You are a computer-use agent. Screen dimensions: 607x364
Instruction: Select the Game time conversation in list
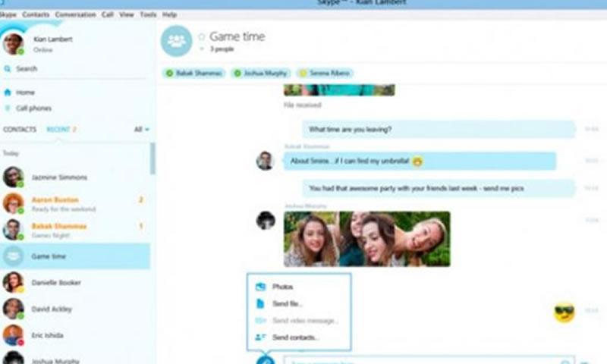click(x=75, y=256)
